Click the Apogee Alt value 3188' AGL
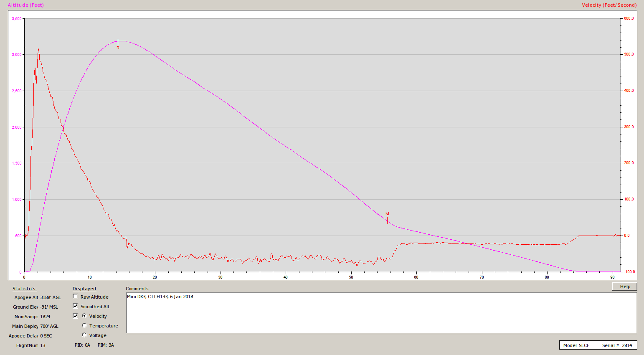 (50, 297)
